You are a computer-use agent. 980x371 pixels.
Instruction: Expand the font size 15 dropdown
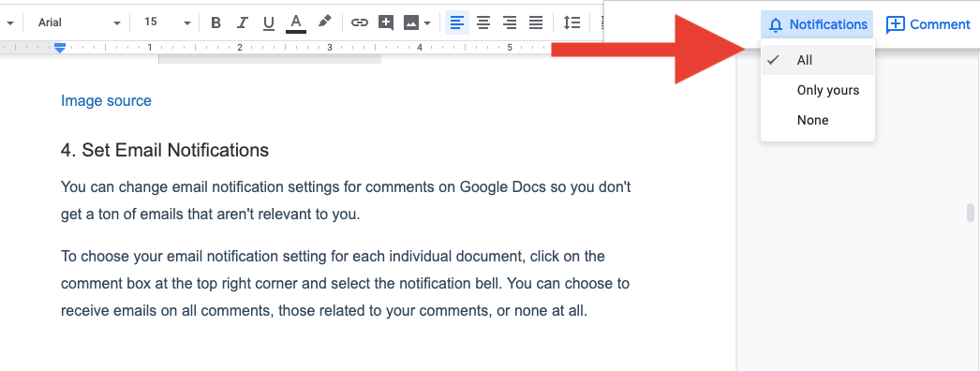click(x=166, y=22)
